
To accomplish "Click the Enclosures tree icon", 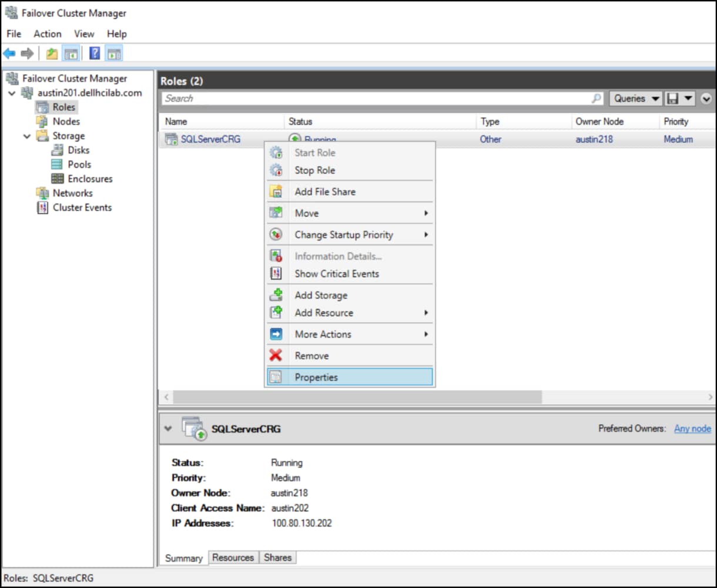I will coord(58,179).
